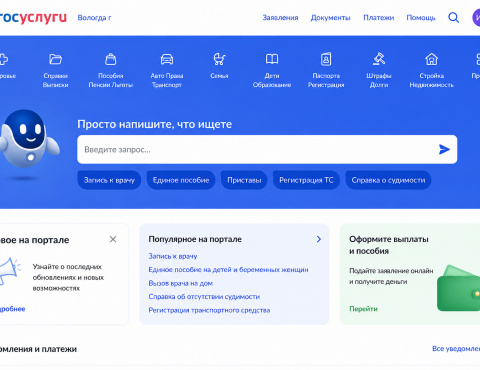Open Вызов врача на дом link
480x370 pixels.
click(x=180, y=283)
